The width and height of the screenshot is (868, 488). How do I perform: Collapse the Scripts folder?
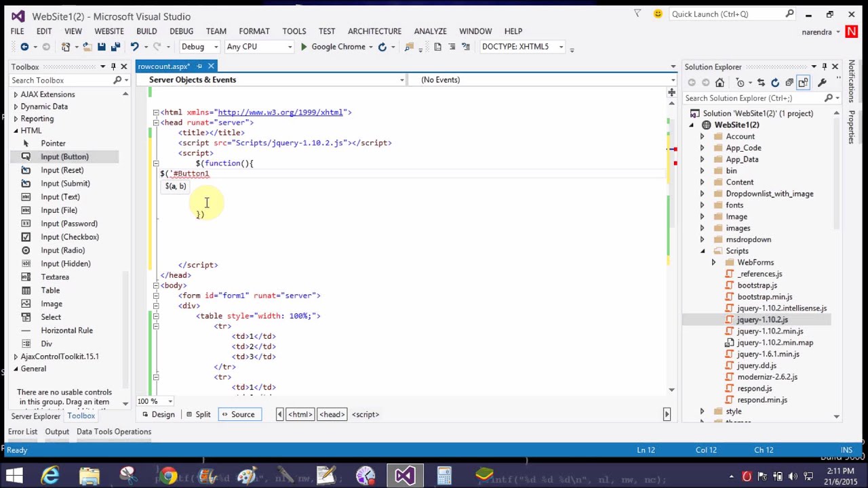[x=702, y=251]
